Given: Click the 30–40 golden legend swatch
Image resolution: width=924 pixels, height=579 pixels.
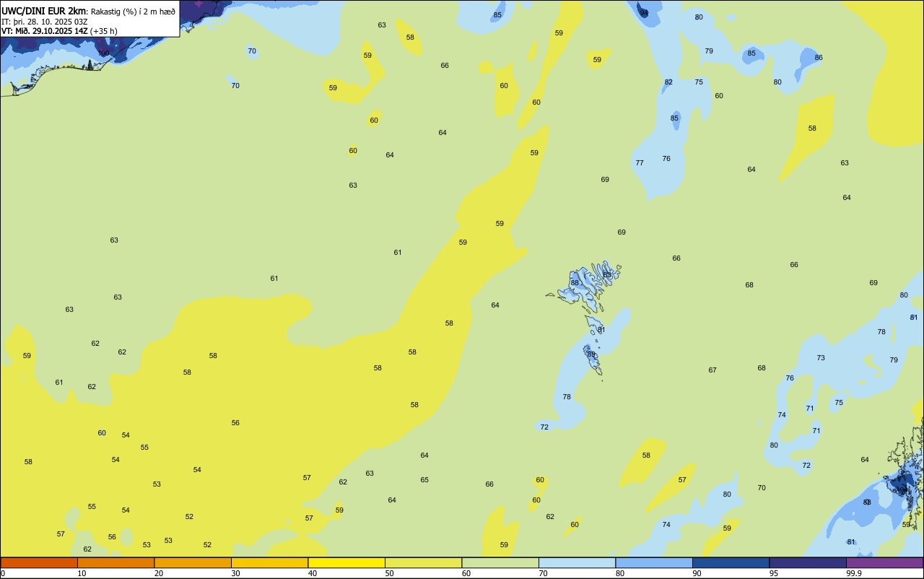Looking at the screenshot, I should [x=270, y=562].
